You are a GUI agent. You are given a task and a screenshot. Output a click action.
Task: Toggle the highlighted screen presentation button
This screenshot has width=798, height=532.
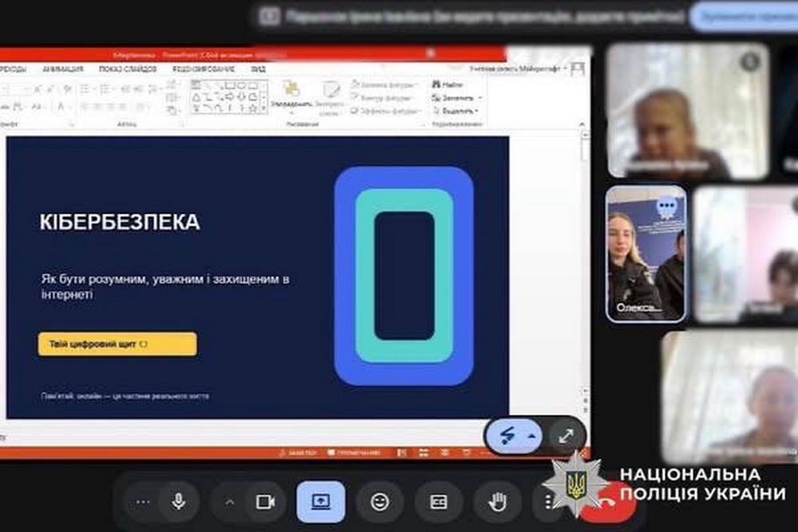pyautogui.click(x=321, y=502)
